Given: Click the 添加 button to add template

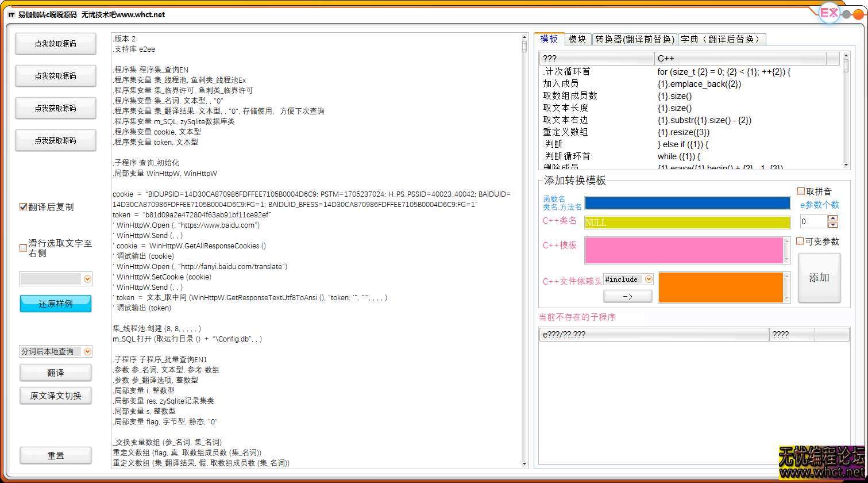Looking at the screenshot, I should pyautogui.click(x=819, y=278).
